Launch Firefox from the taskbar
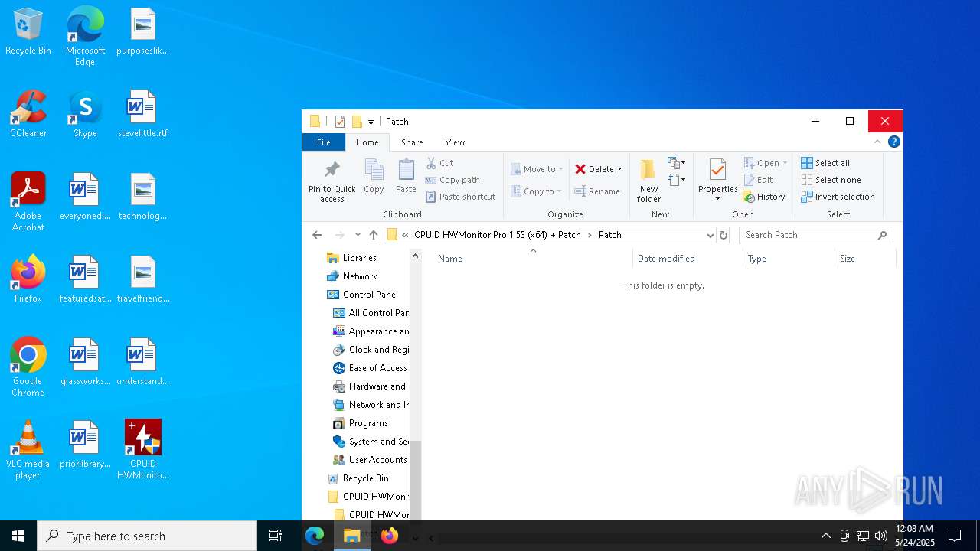This screenshot has width=980, height=551. (x=390, y=536)
